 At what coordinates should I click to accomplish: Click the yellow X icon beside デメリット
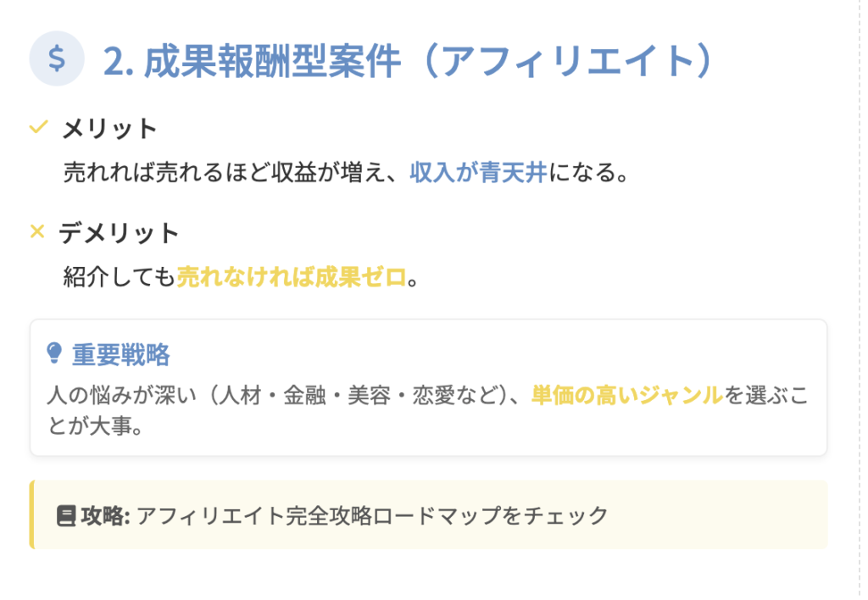[x=36, y=231]
